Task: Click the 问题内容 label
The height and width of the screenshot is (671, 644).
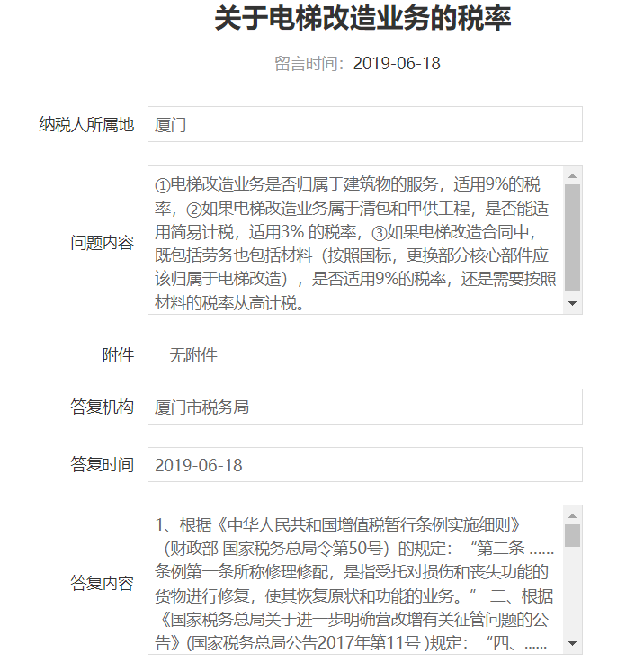Action: (x=103, y=243)
